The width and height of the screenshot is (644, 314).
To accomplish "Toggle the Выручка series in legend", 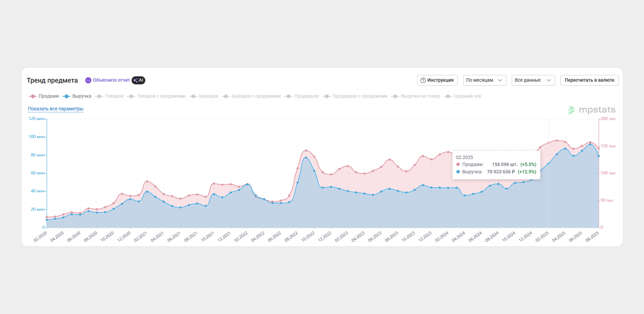I will point(78,96).
